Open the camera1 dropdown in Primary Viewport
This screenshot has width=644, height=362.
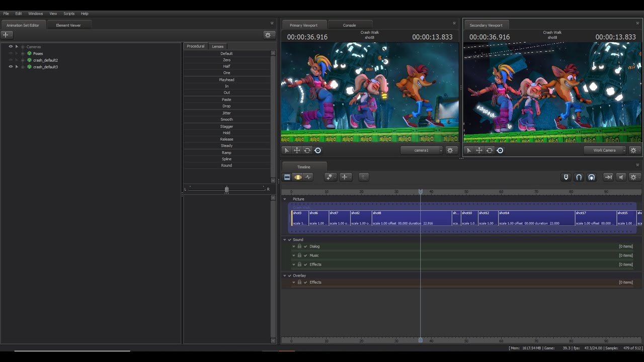point(422,150)
